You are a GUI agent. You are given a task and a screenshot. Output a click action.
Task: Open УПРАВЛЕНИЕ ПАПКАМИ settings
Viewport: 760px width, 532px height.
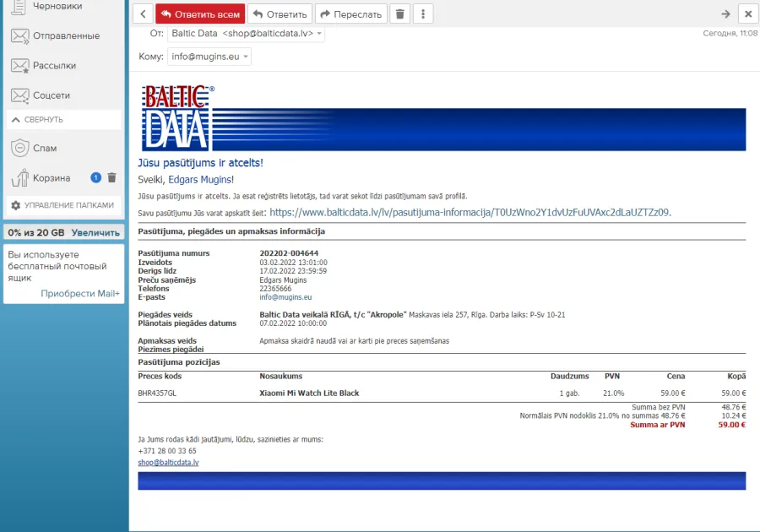63,205
